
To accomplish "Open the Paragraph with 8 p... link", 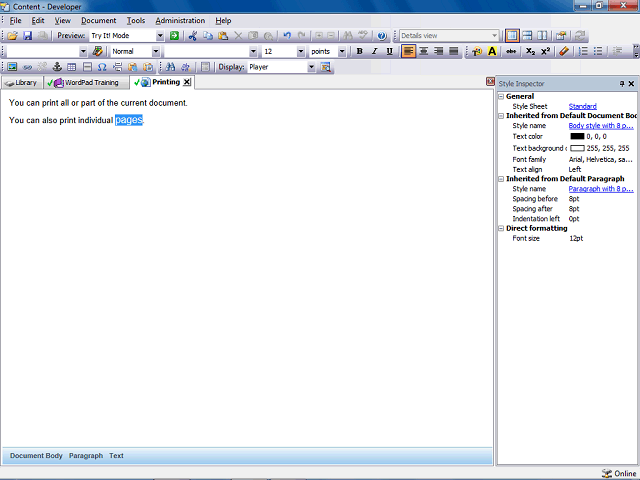I will tap(601, 189).
